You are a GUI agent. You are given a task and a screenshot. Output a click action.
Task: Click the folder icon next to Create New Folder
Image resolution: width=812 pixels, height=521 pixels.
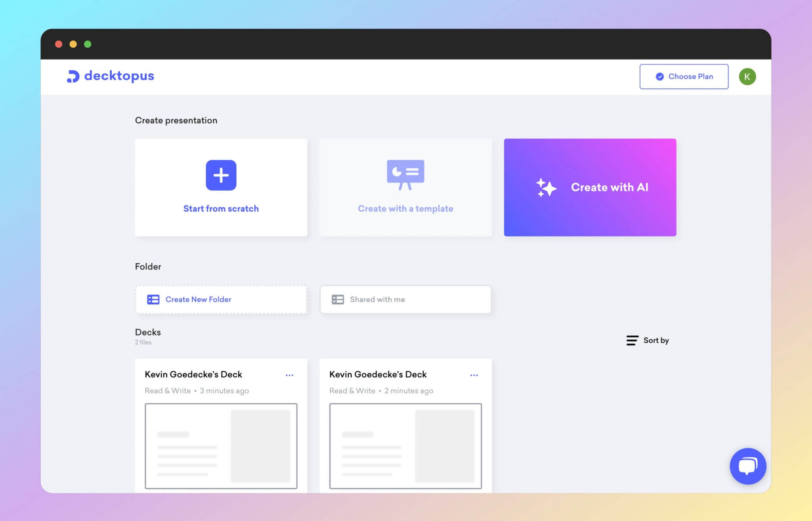click(x=153, y=299)
